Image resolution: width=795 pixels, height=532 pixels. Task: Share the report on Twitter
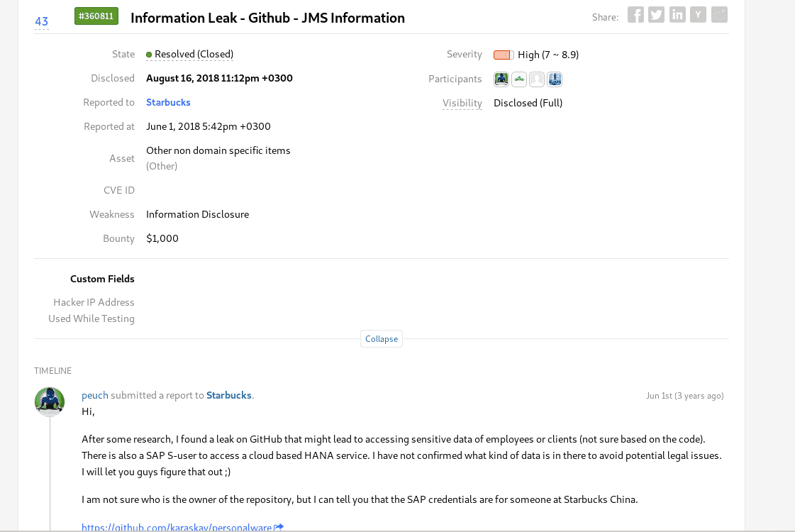click(656, 14)
